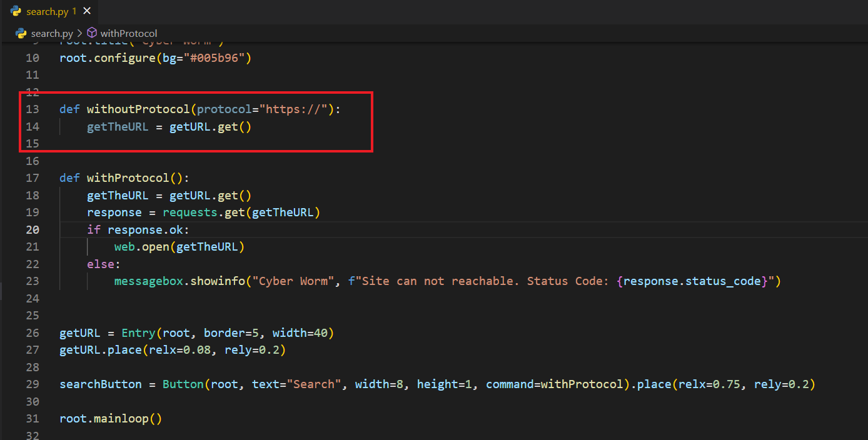Click the Python icon in the breadcrumb bar
The image size is (868, 440).
pyautogui.click(x=21, y=33)
